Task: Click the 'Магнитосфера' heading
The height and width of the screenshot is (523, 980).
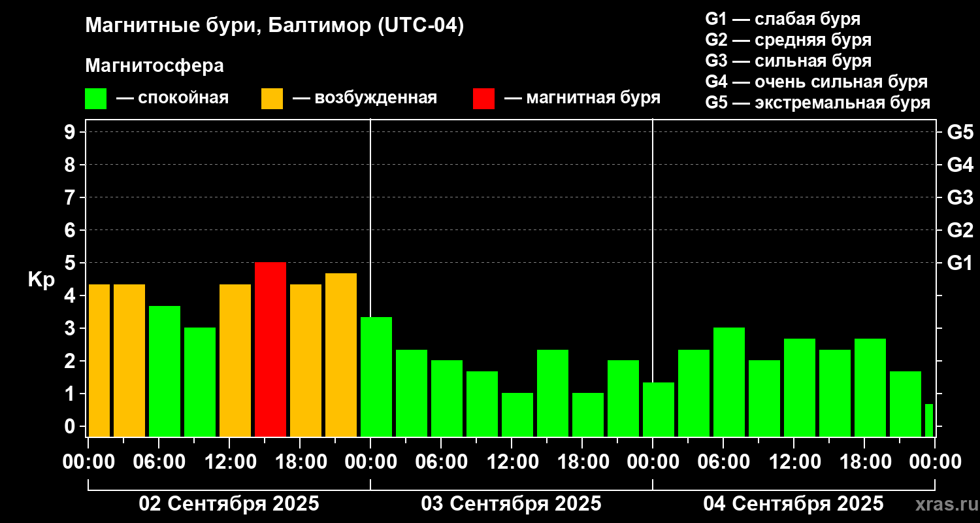Action: click(x=154, y=66)
